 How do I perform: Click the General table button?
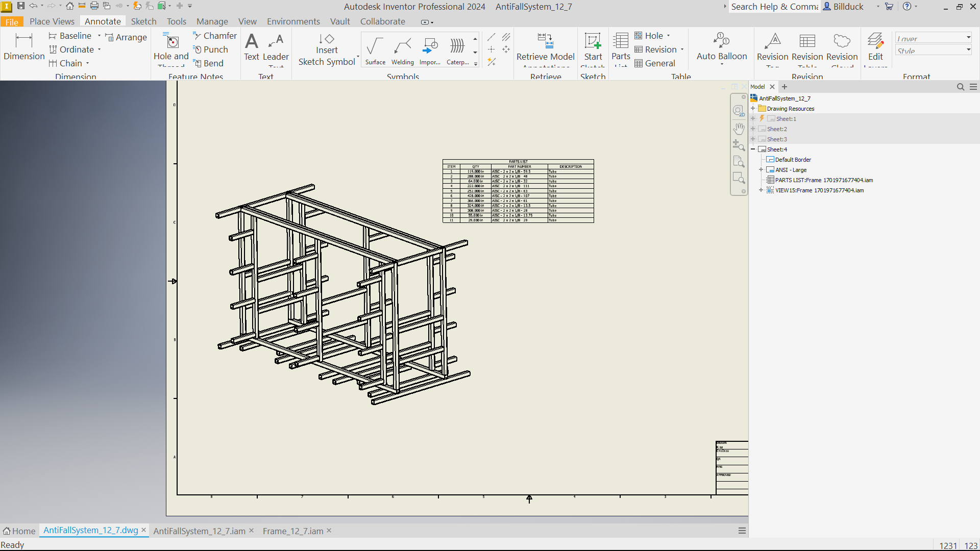click(655, 63)
